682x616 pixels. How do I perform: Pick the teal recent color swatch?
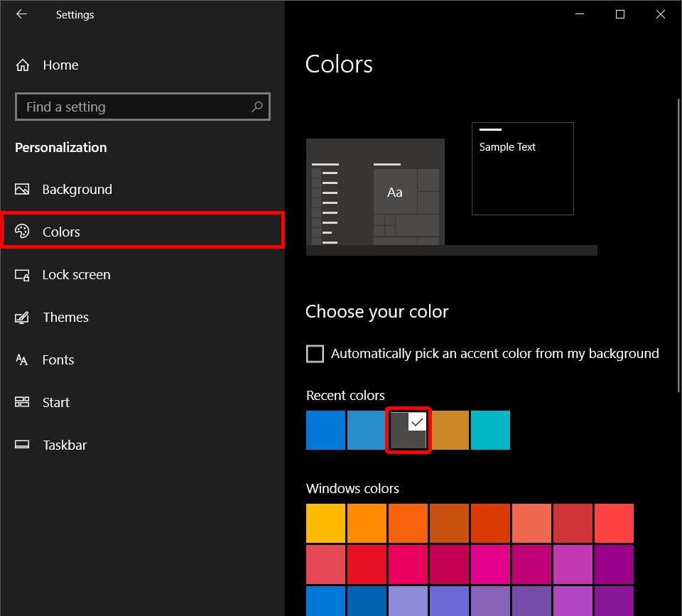(x=490, y=431)
